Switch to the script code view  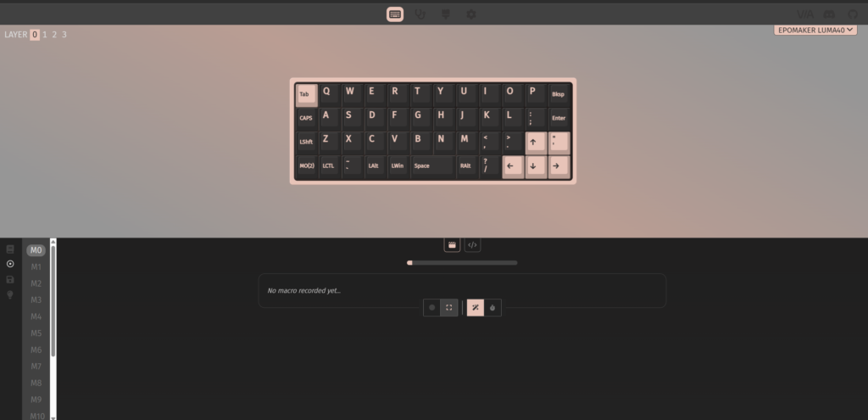coord(472,245)
